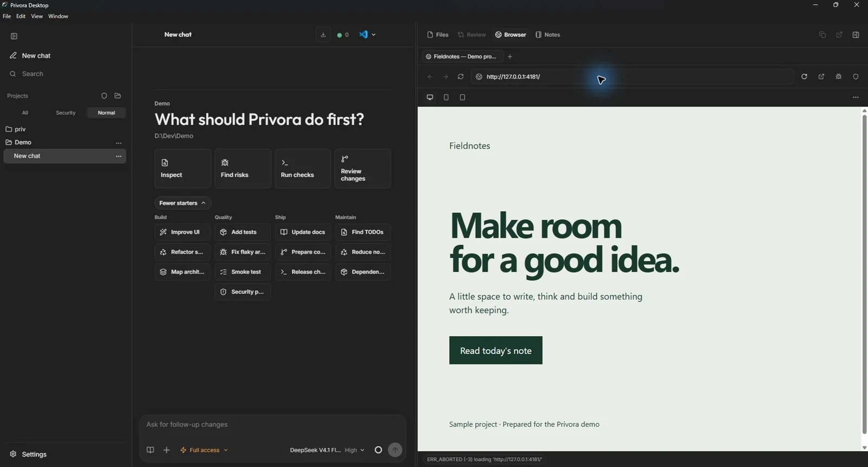Image resolution: width=868 pixels, height=467 pixels.
Task: Open the Full access permissions dropdown
Action: [x=204, y=450]
